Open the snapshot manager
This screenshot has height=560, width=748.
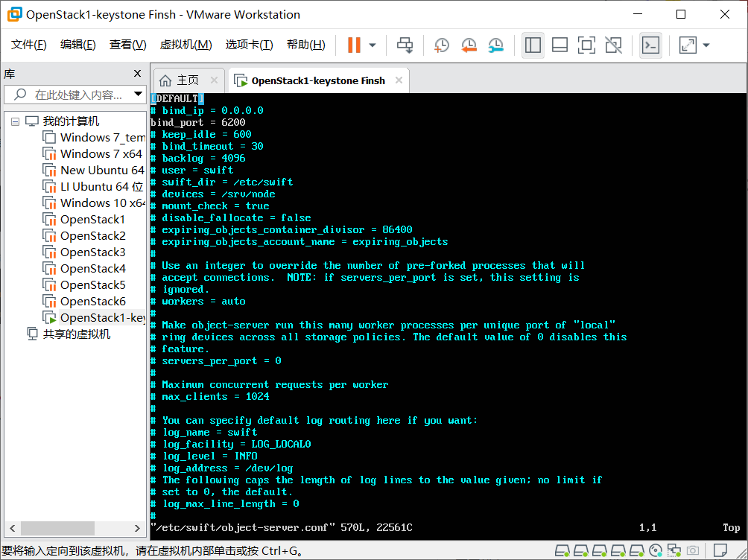pyautogui.click(x=496, y=45)
